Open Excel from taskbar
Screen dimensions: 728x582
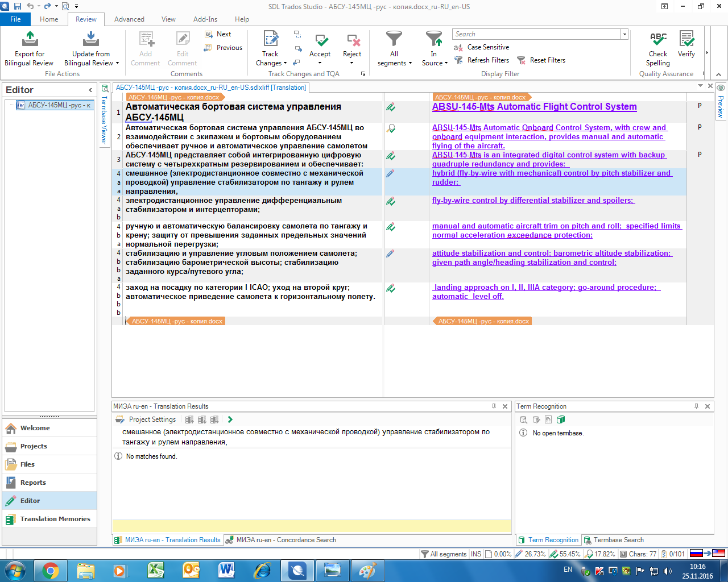pyautogui.click(x=156, y=570)
